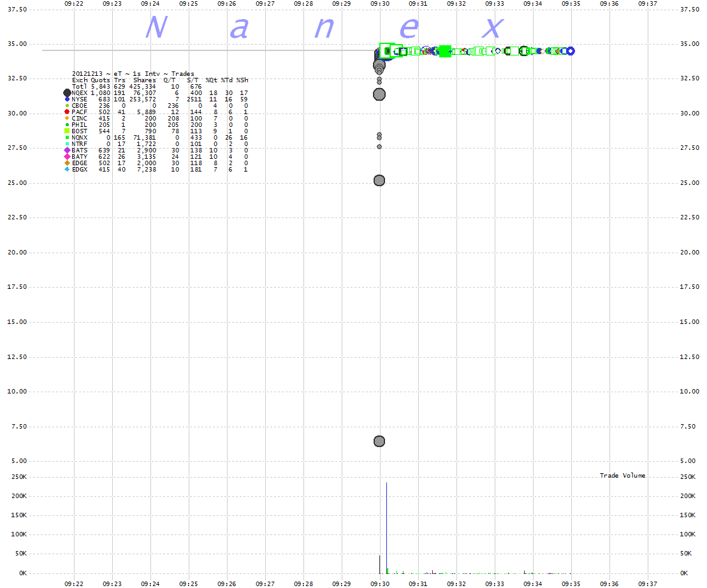Click the lowest gray trade circle near 6.50
The image size is (707, 588).
click(x=379, y=441)
